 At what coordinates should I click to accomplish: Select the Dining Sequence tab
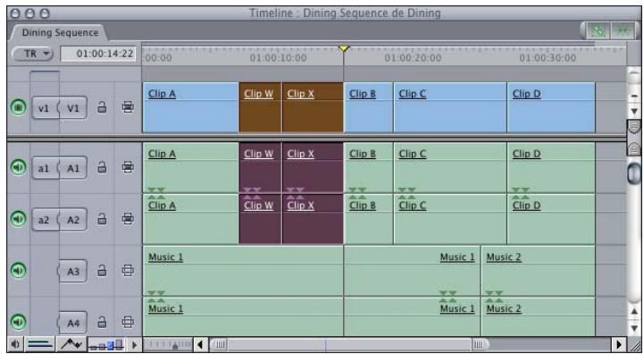click(x=60, y=32)
